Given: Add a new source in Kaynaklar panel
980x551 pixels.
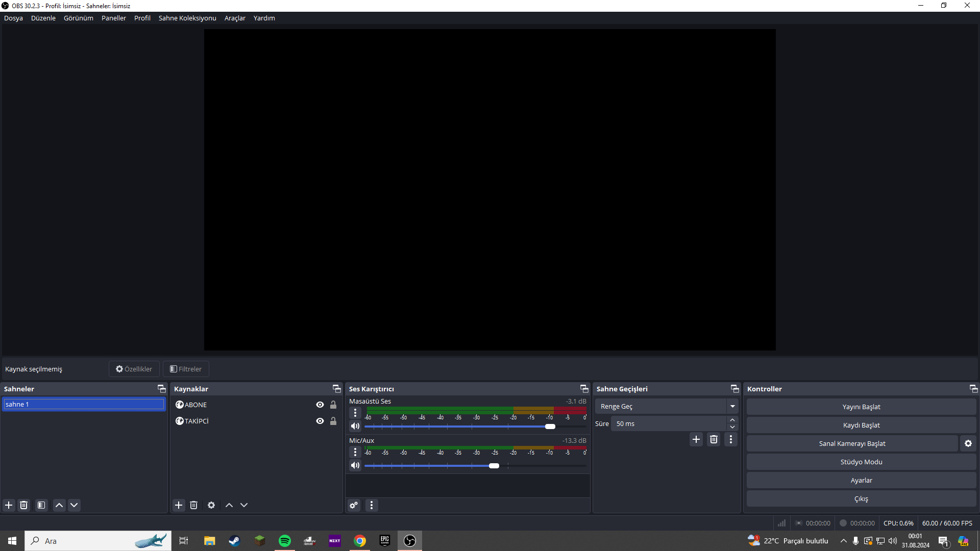Looking at the screenshot, I should click(179, 505).
